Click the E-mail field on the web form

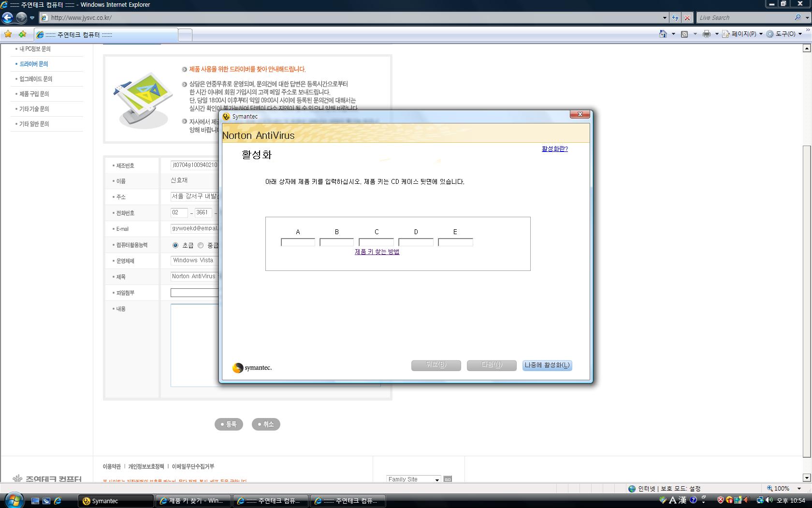[195, 228]
